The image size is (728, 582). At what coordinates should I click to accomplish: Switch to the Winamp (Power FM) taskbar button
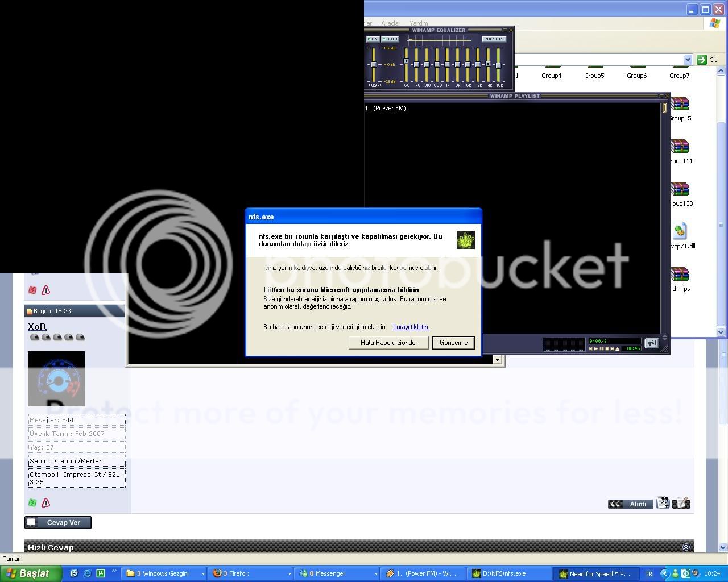point(423,573)
